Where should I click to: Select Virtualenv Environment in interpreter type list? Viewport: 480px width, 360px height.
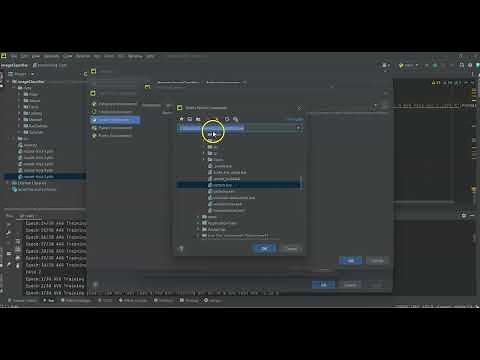click(115, 104)
